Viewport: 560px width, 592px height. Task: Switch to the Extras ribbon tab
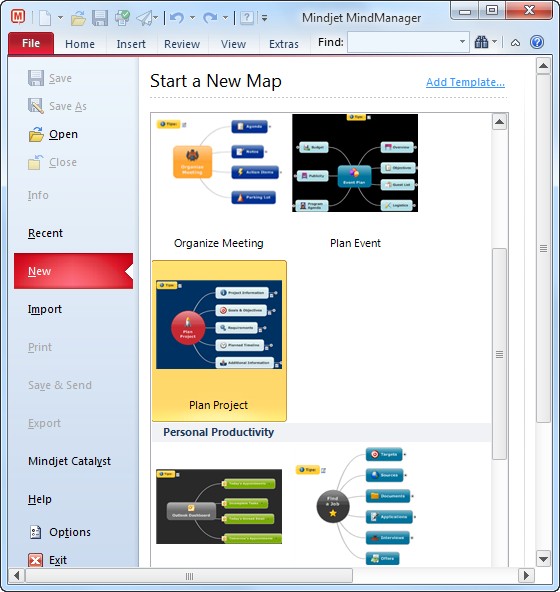click(x=284, y=44)
